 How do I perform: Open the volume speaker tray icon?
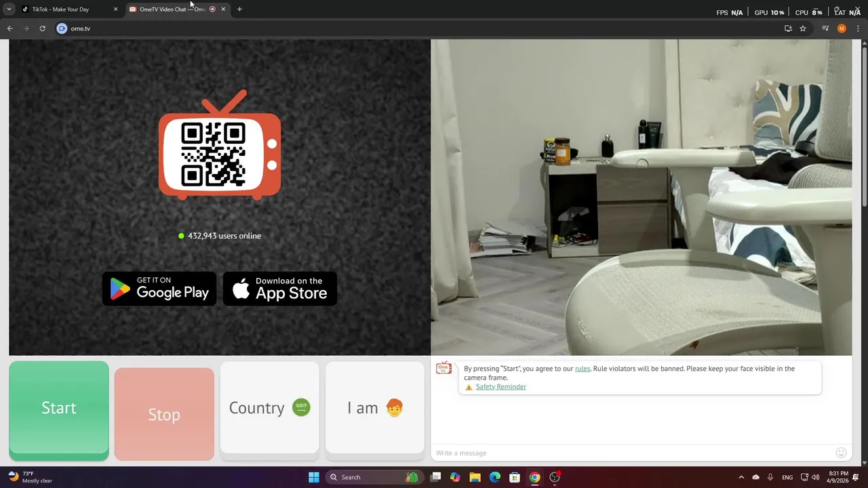(815, 477)
